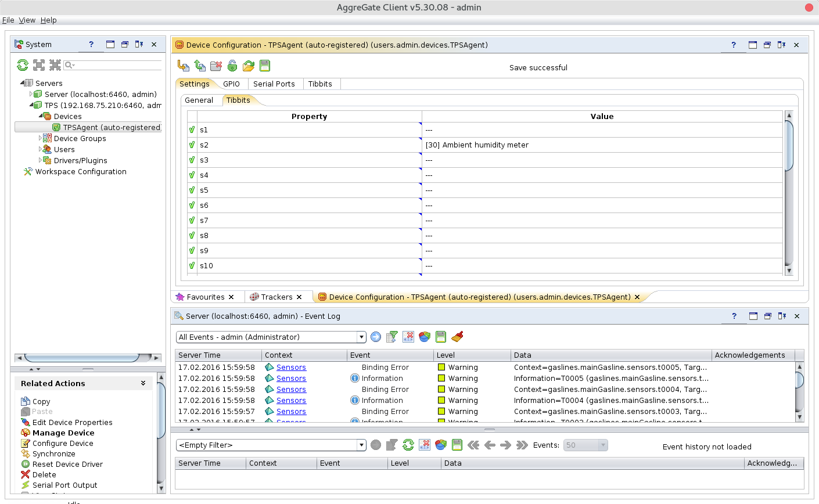Click the status check mark on row s5
Image resolution: width=819 pixels, height=504 pixels.
point(192,190)
